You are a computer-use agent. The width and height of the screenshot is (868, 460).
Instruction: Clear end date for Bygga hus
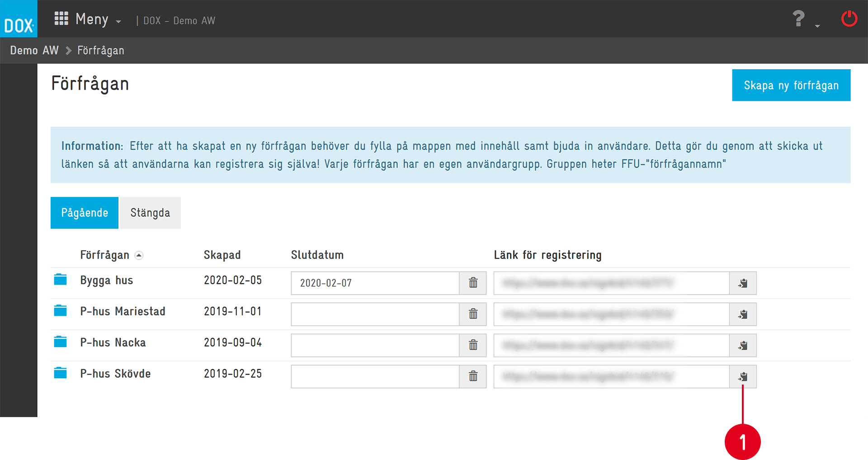[x=473, y=283]
